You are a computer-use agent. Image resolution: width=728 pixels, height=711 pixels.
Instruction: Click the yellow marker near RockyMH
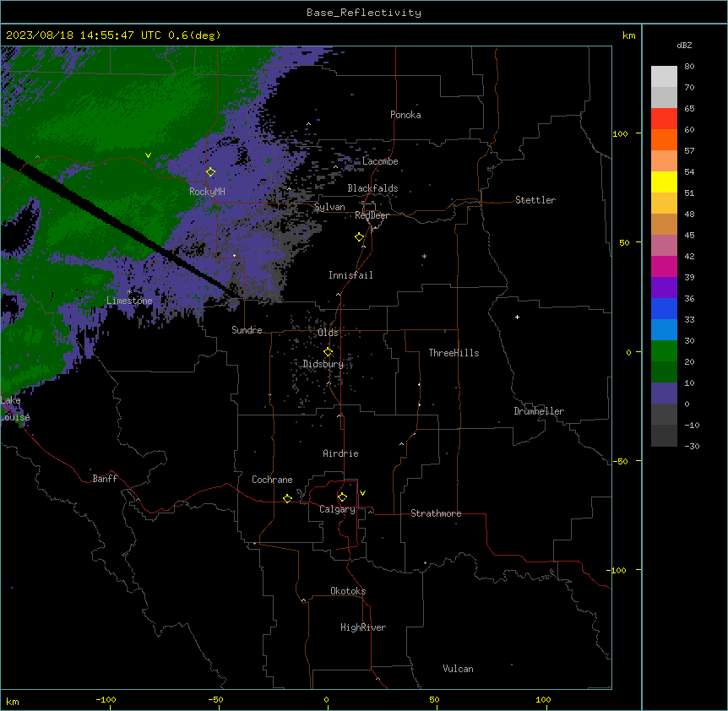click(211, 172)
